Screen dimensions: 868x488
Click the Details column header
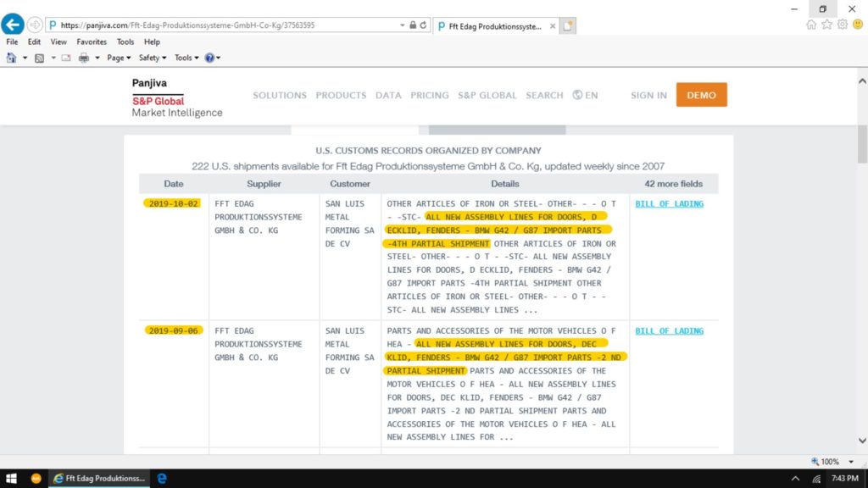[505, 184]
